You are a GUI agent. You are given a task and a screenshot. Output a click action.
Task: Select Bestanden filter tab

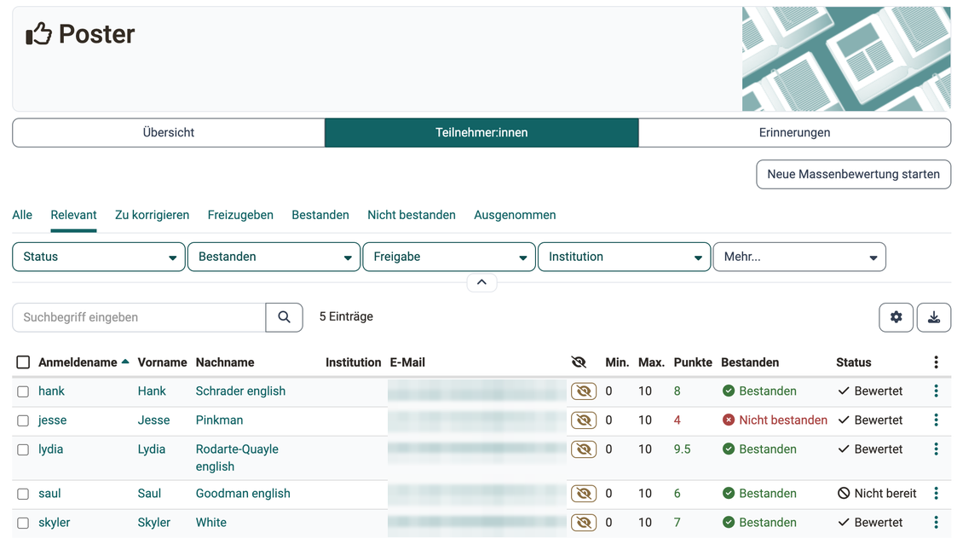click(x=320, y=215)
